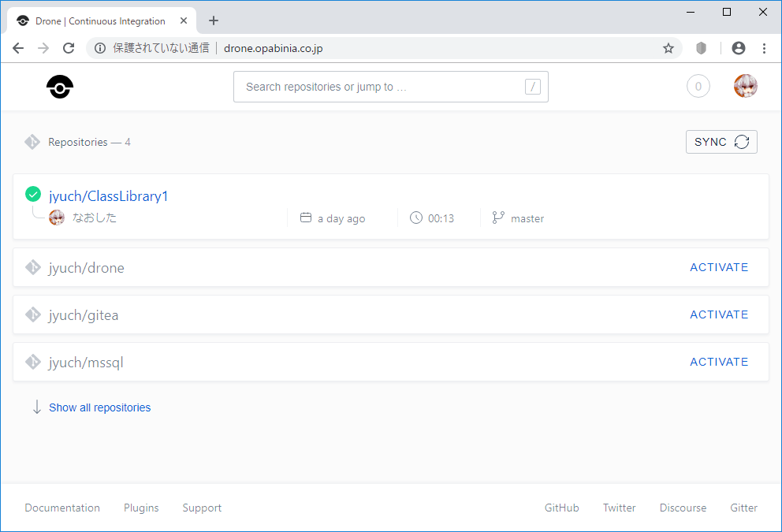Click the branch icon beside master

(x=497, y=218)
